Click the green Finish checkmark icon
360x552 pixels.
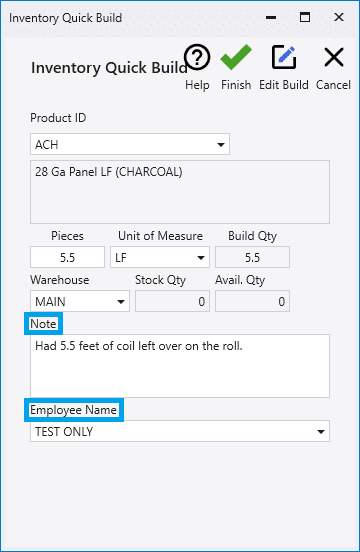coord(236,57)
